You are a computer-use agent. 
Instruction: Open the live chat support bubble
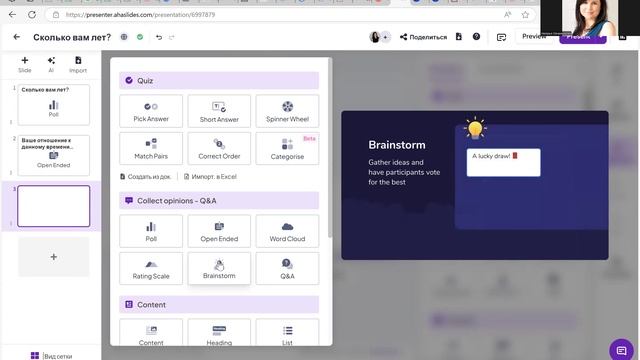pos(621,350)
